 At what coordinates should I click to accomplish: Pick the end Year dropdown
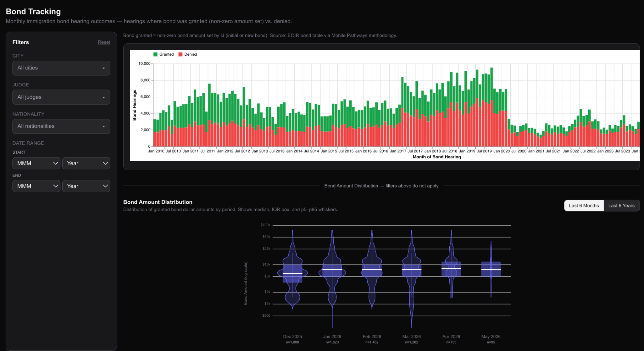pyautogui.click(x=86, y=186)
